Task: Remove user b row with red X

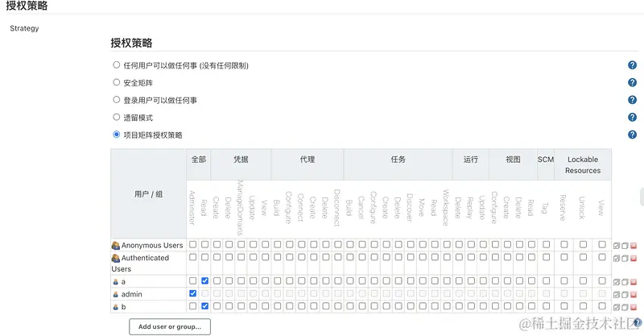Action: coord(634,307)
